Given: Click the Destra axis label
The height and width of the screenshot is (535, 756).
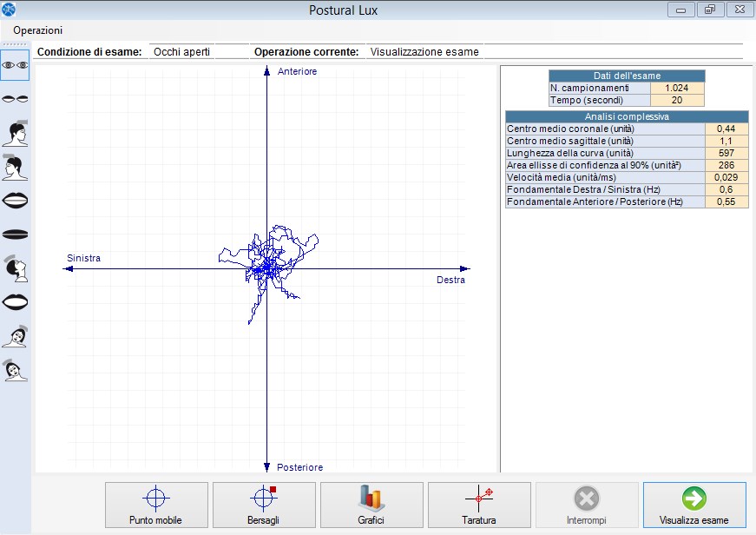Looking at the screenshot, I should [x=450, y=280].
